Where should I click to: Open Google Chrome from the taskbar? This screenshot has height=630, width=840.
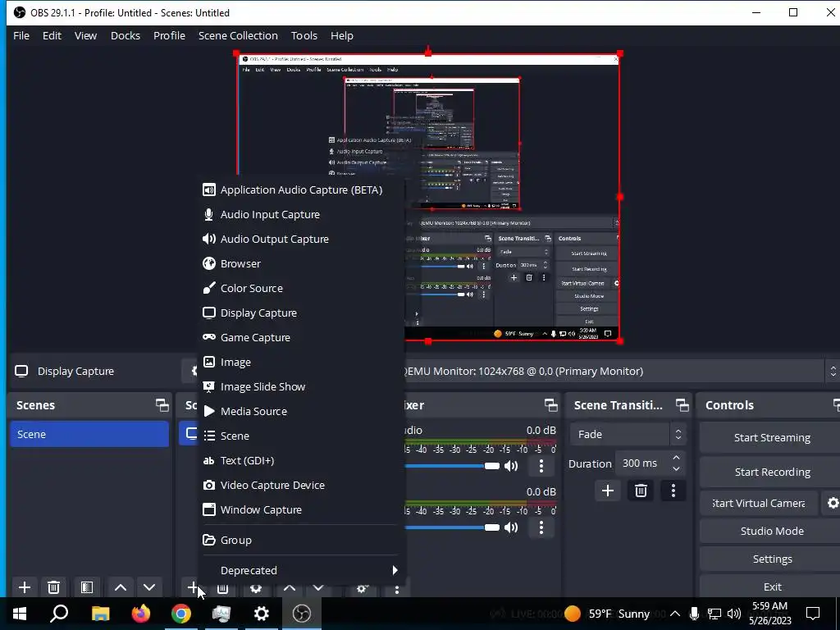pos(181,614)
